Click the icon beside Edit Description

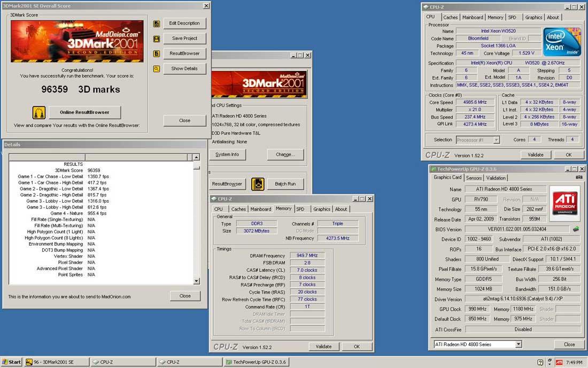(x=157, y=24)
